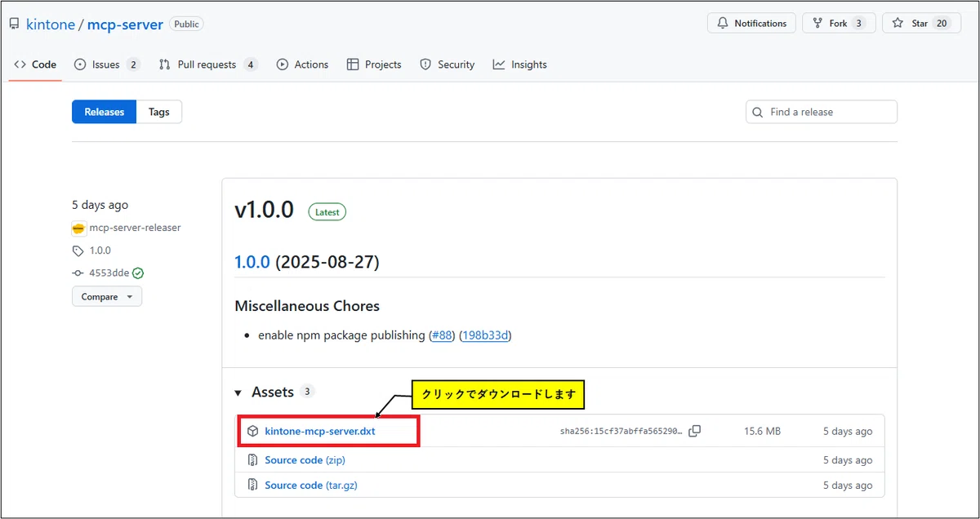Open the Pull requests tab
Viewport: 980px width, 519px height.
coord(208,64)
